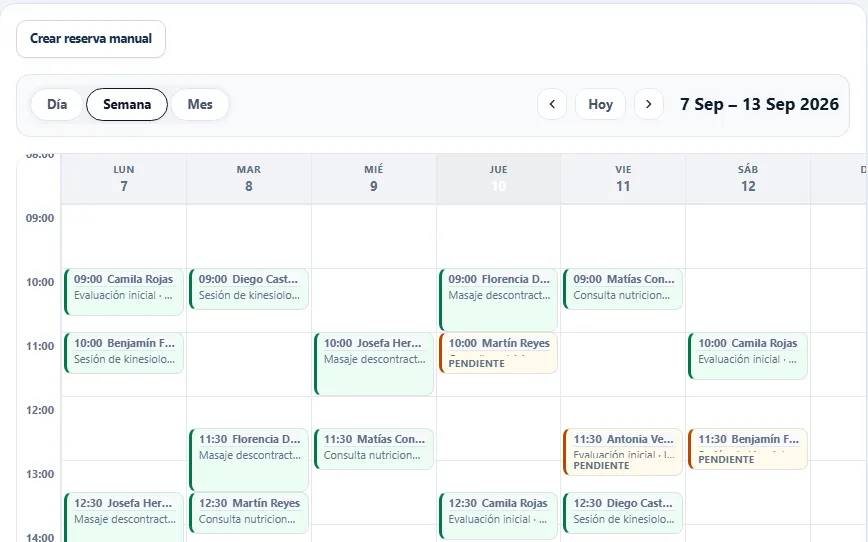Open Wednesday 10:00 Josefa Her. booking
Viewport: 868px width, 542px height.
(x=374, y=364)
